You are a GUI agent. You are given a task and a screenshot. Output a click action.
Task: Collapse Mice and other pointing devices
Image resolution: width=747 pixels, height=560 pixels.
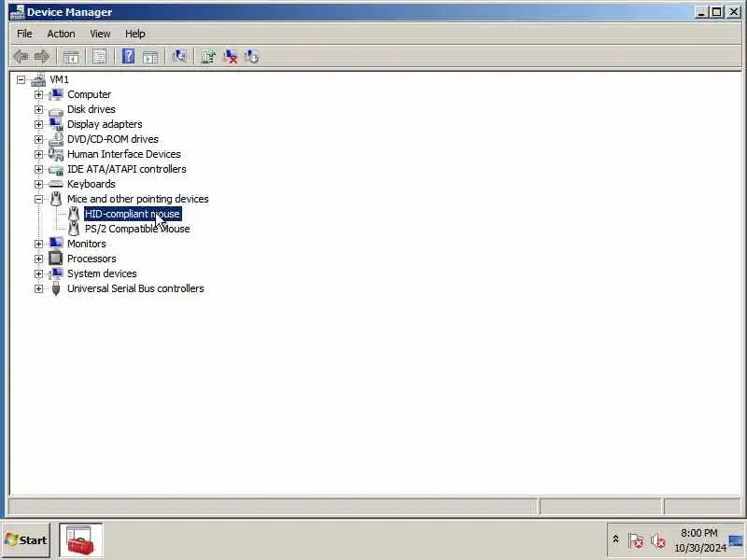tap(38, 199)
